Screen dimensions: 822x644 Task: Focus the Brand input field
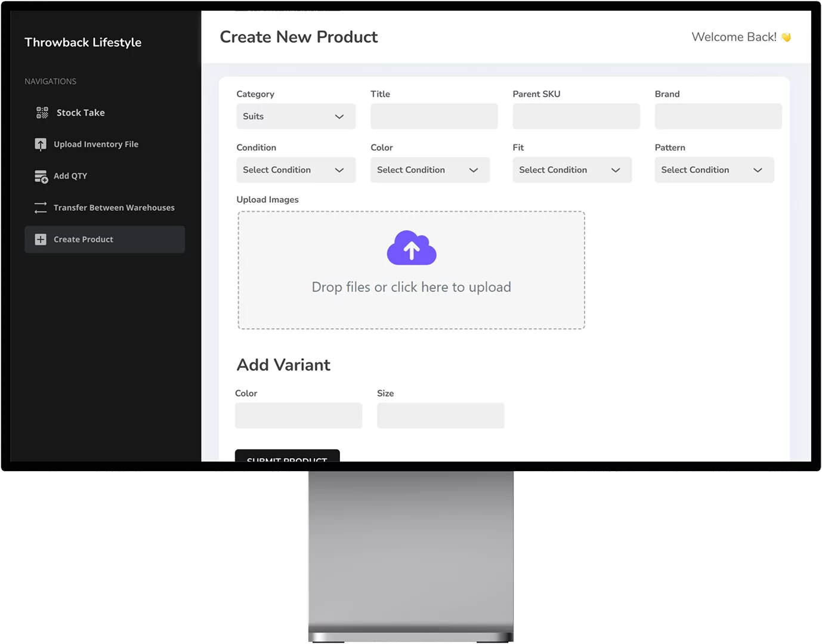(x=718, y=116)
